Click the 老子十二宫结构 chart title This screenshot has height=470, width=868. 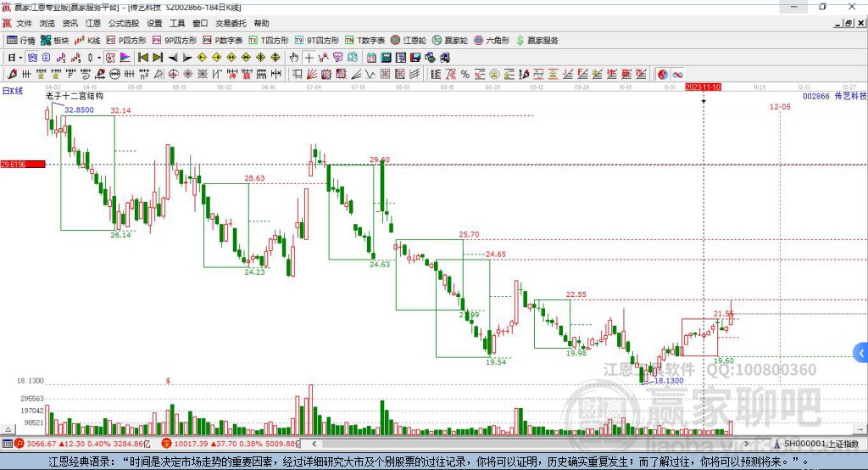tap(75, 96)
